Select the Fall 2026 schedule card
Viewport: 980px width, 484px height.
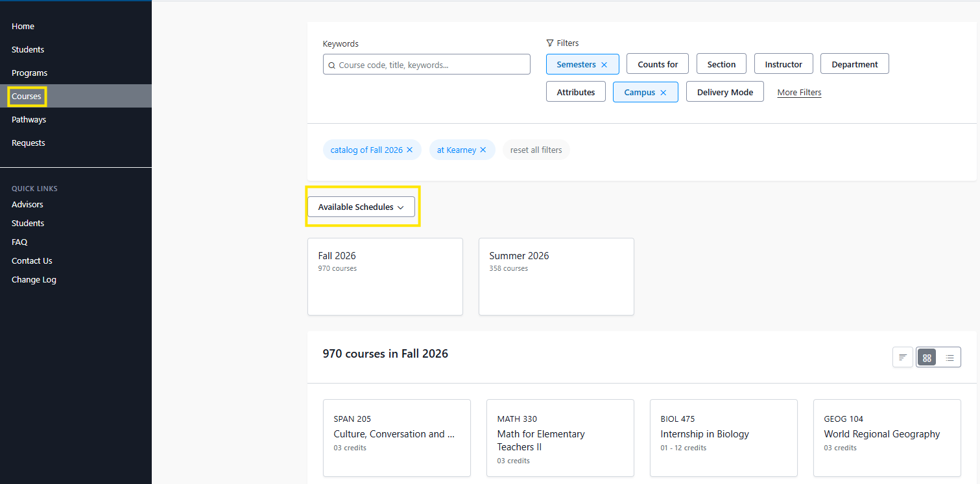(x=385, y=277)
